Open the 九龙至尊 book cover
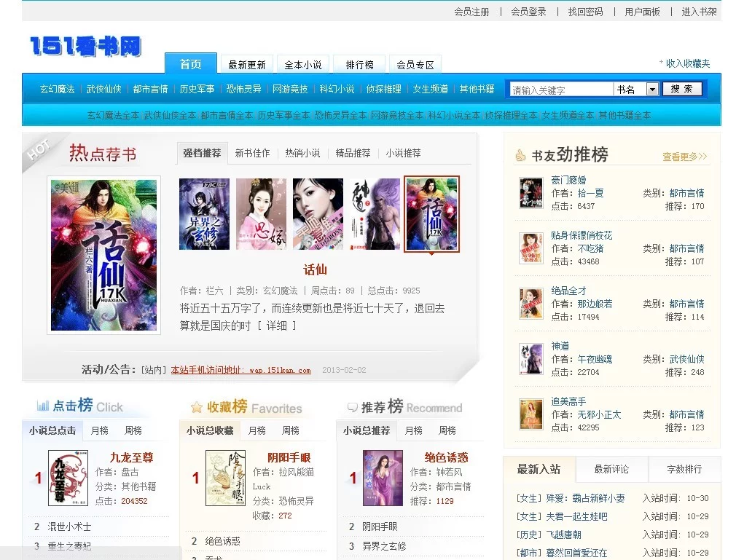 pyautogui.click(x=68, y=478)
